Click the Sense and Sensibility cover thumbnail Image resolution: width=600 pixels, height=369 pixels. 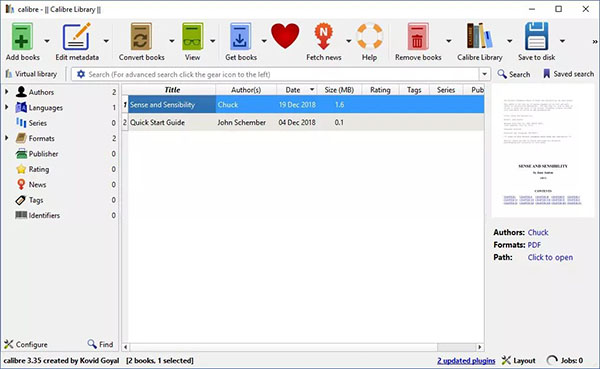tap(543, 151)
